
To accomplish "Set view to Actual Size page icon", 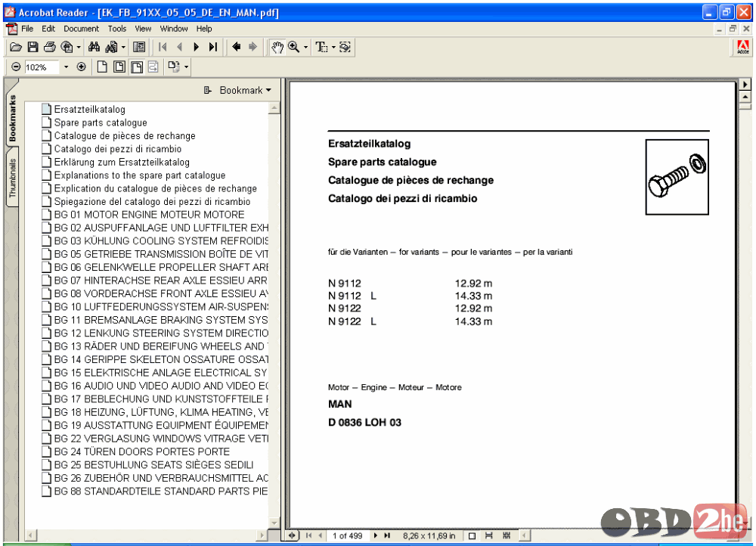I will click(102, 67).
